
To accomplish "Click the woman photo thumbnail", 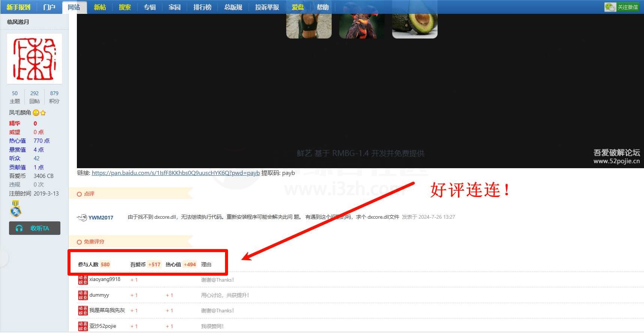I will click(309, 26).
